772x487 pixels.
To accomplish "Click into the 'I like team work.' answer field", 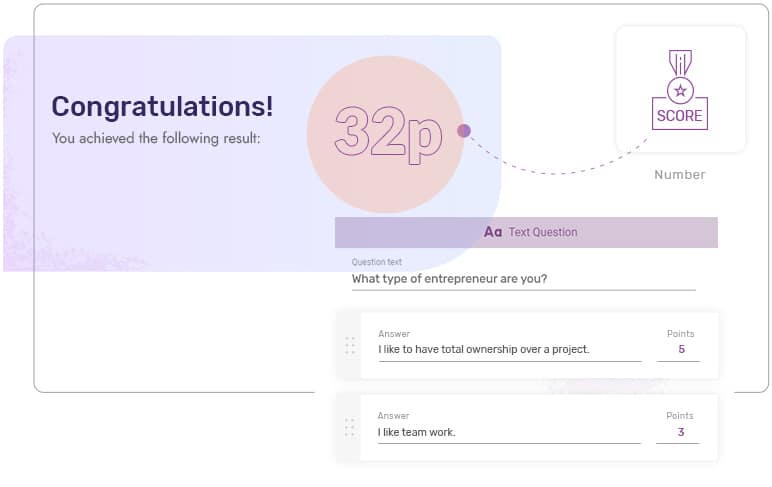I will tap(508, 432).
